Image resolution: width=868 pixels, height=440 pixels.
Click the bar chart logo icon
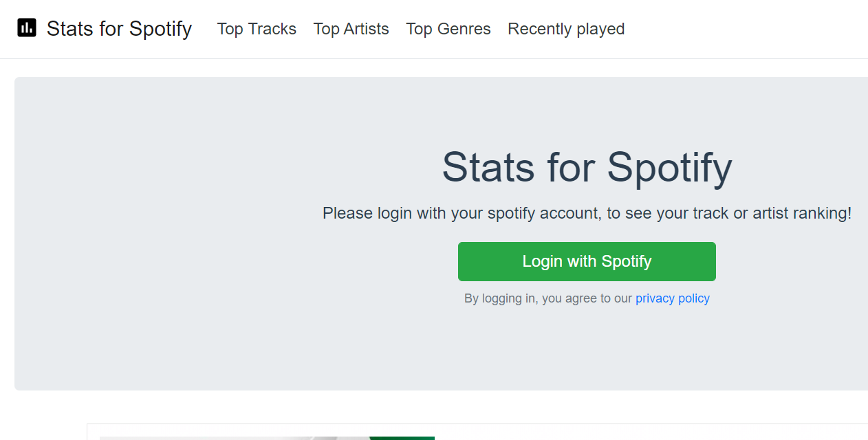point(27,28)
